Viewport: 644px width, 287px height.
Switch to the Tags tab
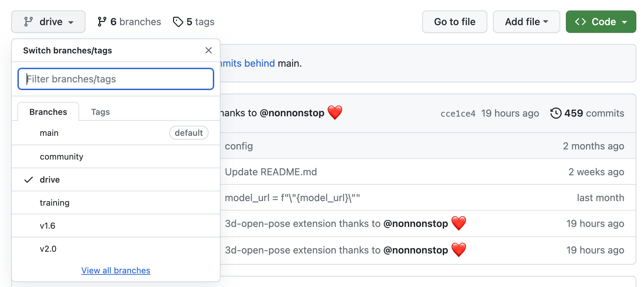click(100, 112)
